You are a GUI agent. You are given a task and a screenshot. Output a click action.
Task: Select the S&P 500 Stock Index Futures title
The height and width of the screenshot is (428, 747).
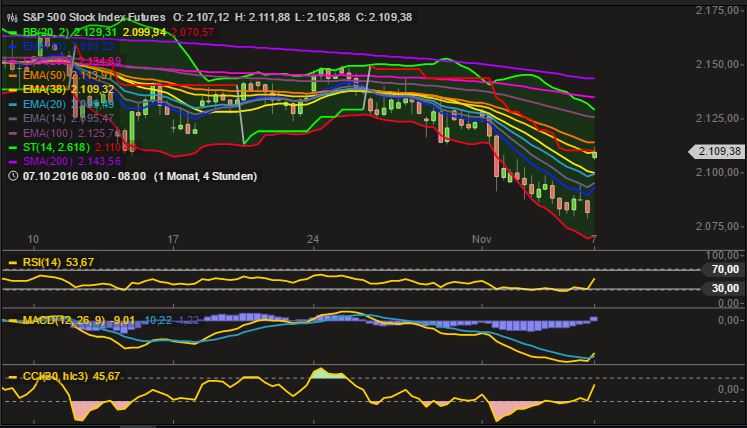pyautogui.click(x=94, y=18)
